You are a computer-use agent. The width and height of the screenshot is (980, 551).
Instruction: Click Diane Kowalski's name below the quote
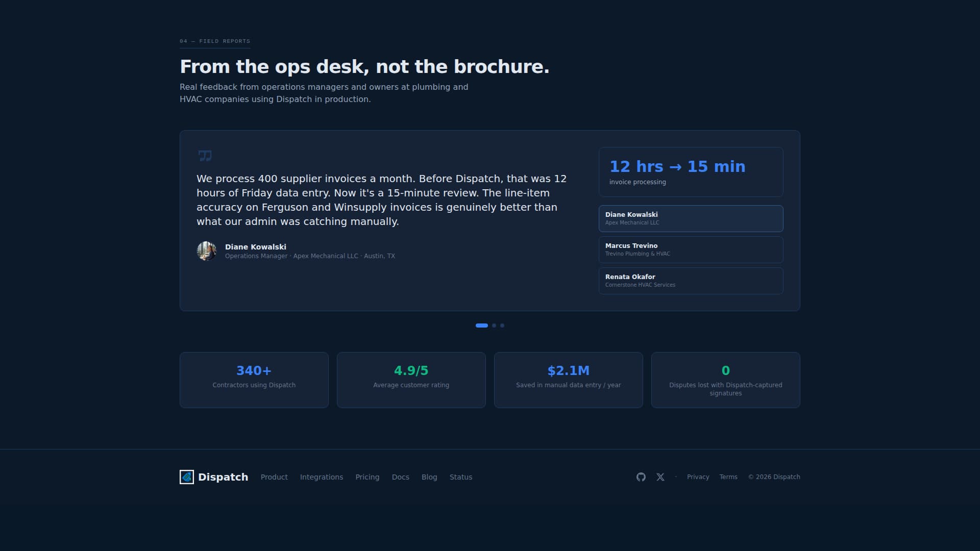click(x=256, y=247)
